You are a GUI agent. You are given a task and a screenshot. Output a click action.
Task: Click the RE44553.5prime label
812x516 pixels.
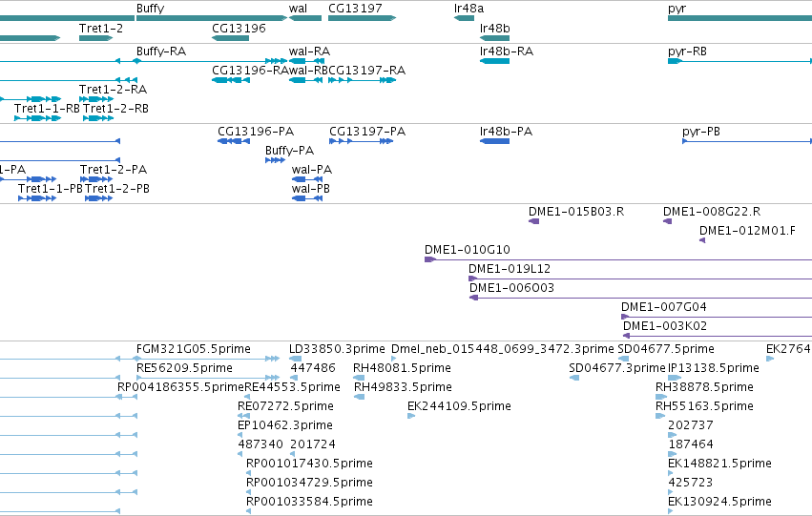click(292, 387)
